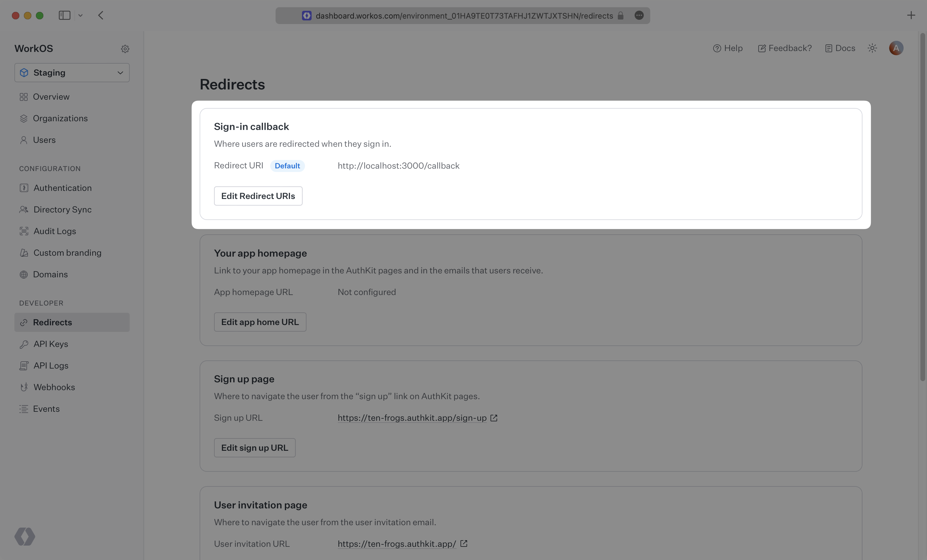Click the Events icon in sidebar
This screenshot has height=560, width=927.
[23, 408]
